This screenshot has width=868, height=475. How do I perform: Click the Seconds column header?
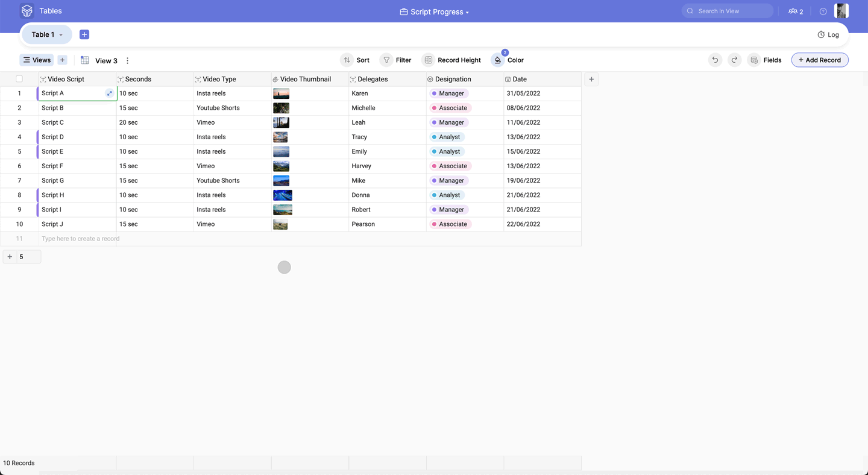tap(155, 79)
